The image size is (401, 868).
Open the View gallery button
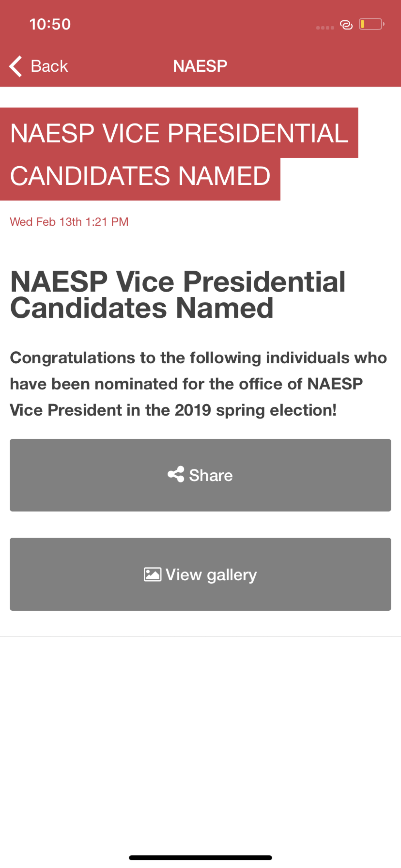pyautogui.click(x=200, y=574)
